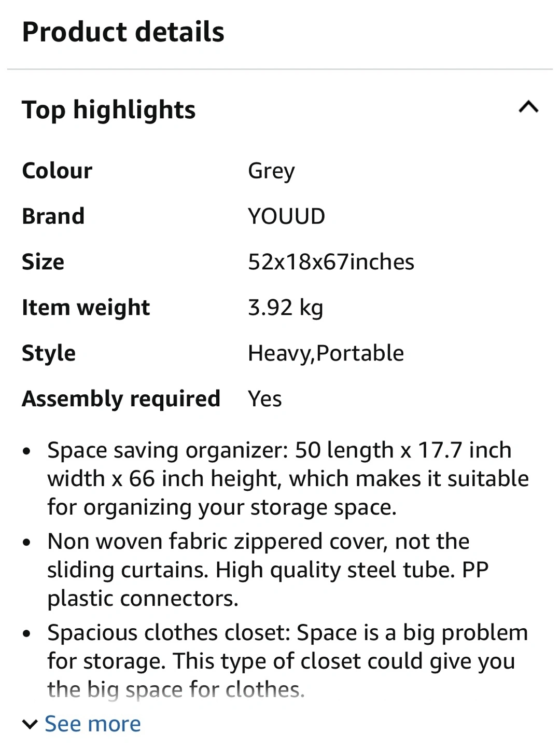
Task: Tap the Product details heading
Action: (x=123, y=32)
